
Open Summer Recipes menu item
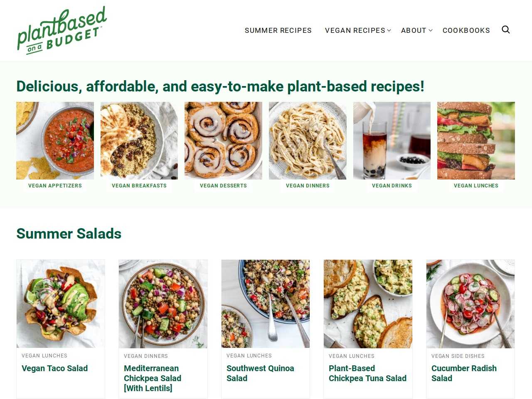click(x=278, y=30)
